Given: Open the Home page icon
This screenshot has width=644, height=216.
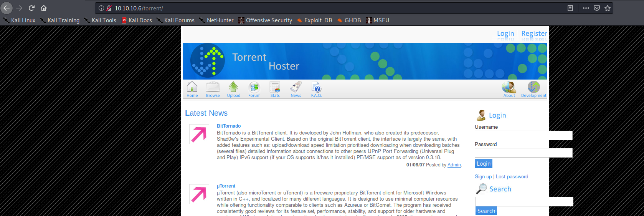Looking at the screenshot, I should tap(192, 89).
